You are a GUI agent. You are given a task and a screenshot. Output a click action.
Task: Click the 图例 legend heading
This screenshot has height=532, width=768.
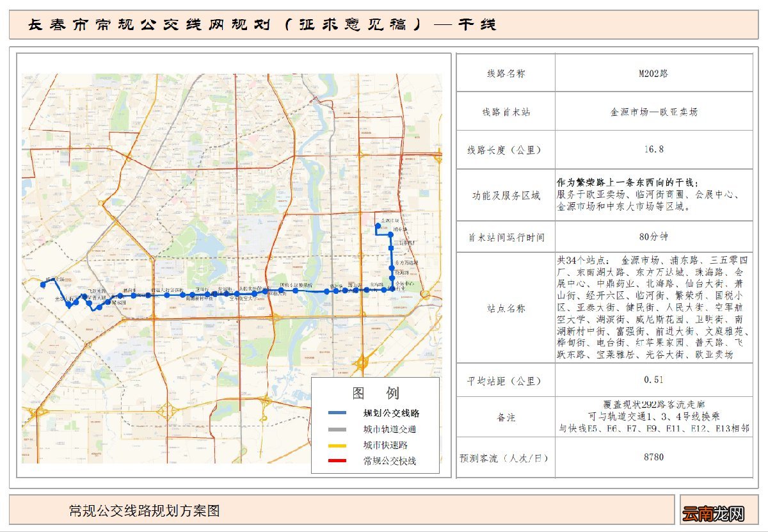pos(375,392)
